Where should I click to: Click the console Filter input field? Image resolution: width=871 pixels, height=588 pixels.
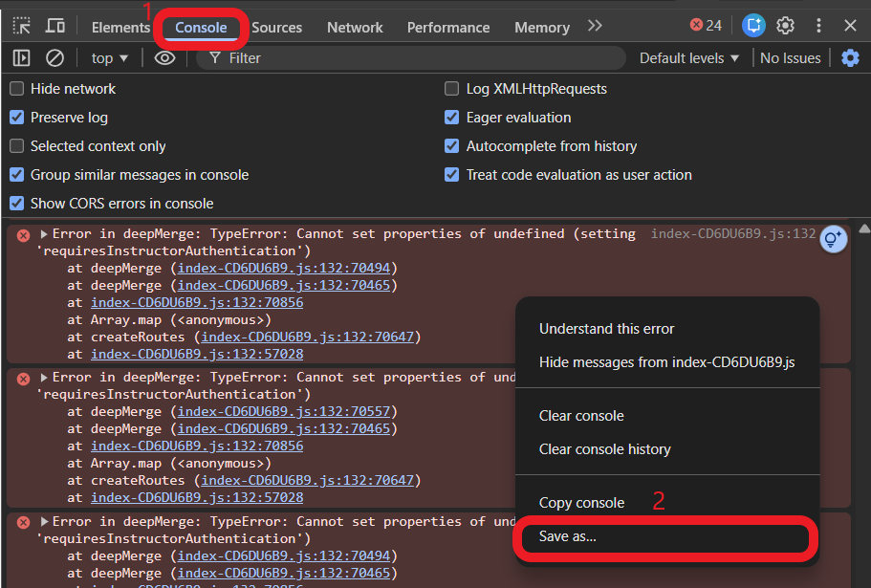click(411, 57)
